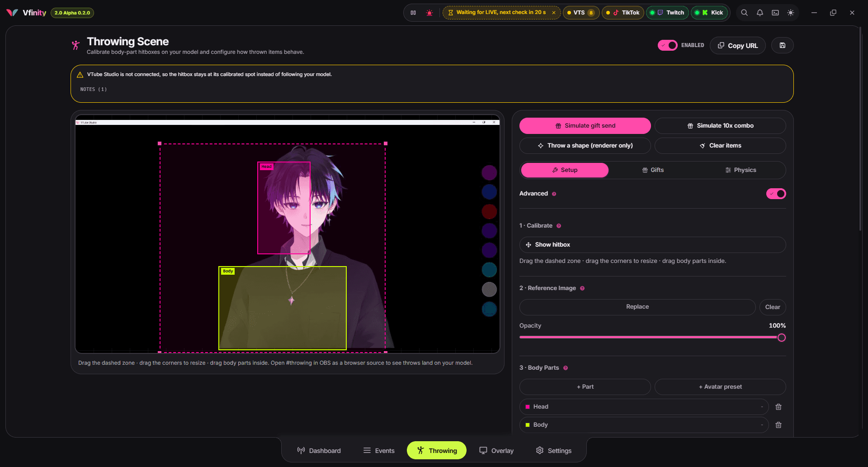
Task: Toggle the VTS connection pill
Action: 581,13
